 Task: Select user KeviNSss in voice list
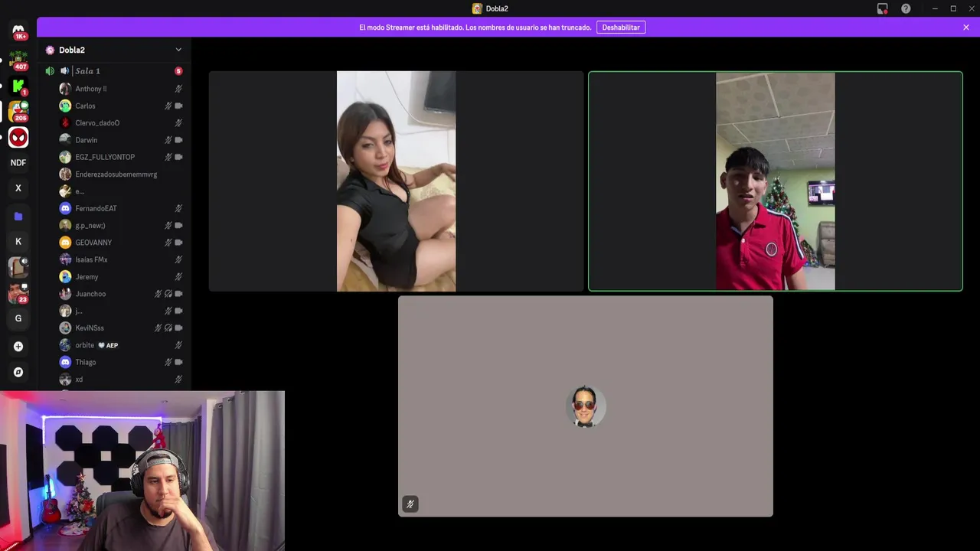121,328
